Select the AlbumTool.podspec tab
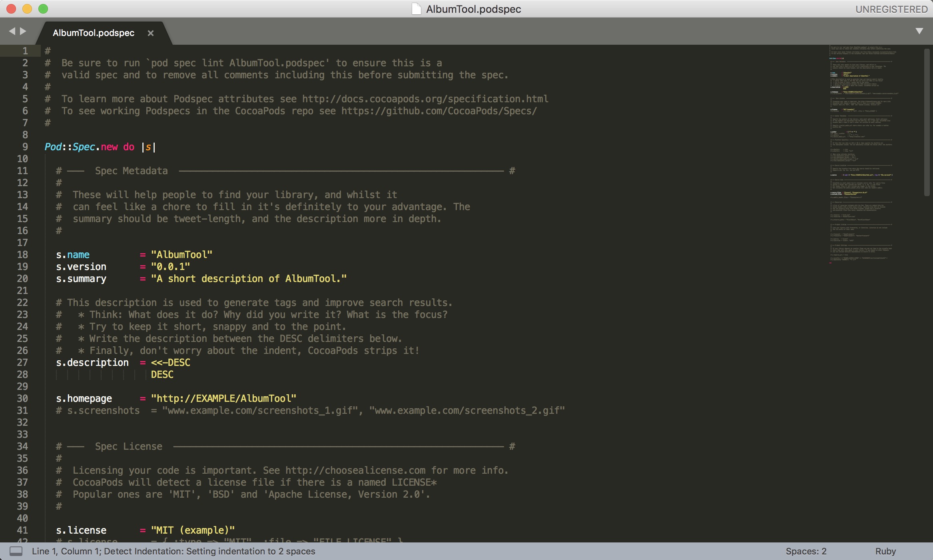This screenshot has height=560, width=933. coord(94,33)
